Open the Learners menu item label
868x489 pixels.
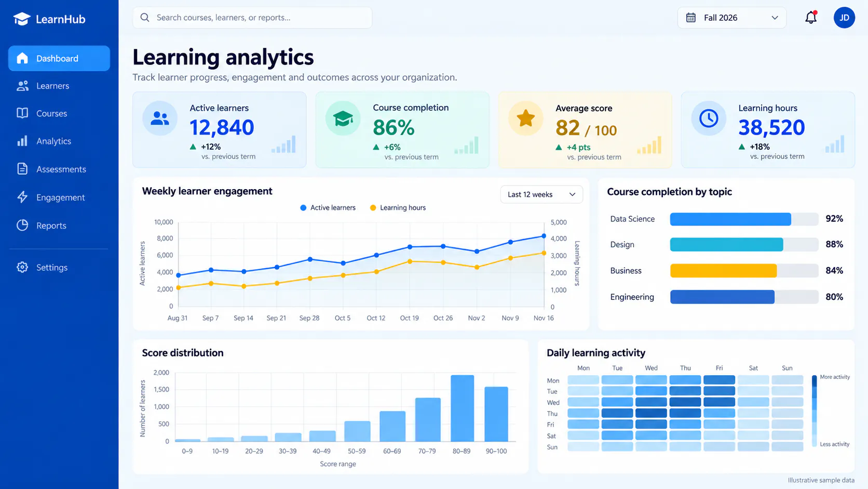click(x=52, y=86)
